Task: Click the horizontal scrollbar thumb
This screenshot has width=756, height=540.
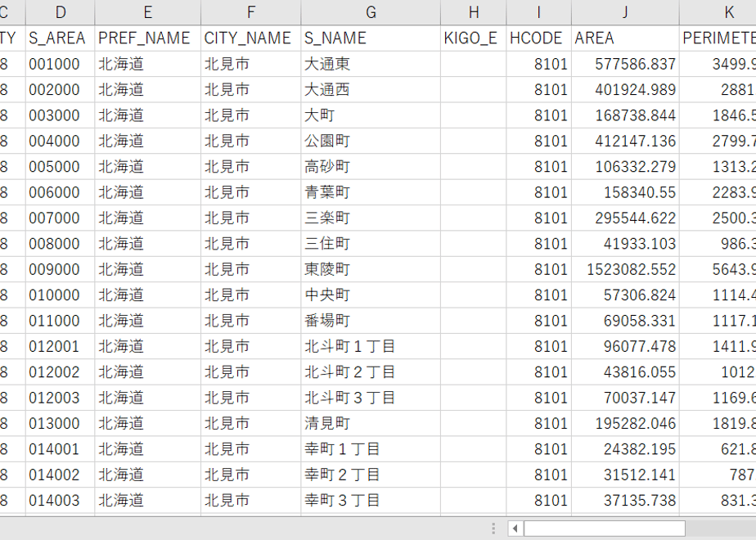Action: pyautogui.click(x=605, y=529)
